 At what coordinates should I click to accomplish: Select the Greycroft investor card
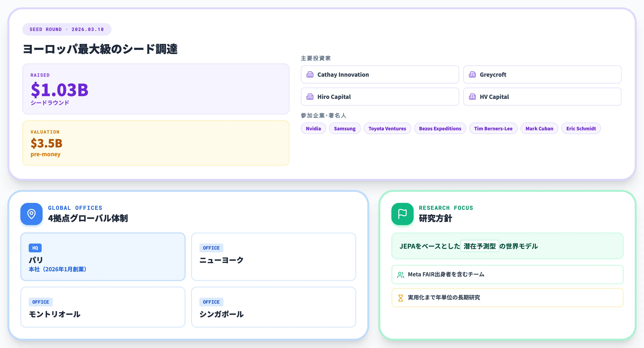542,74
